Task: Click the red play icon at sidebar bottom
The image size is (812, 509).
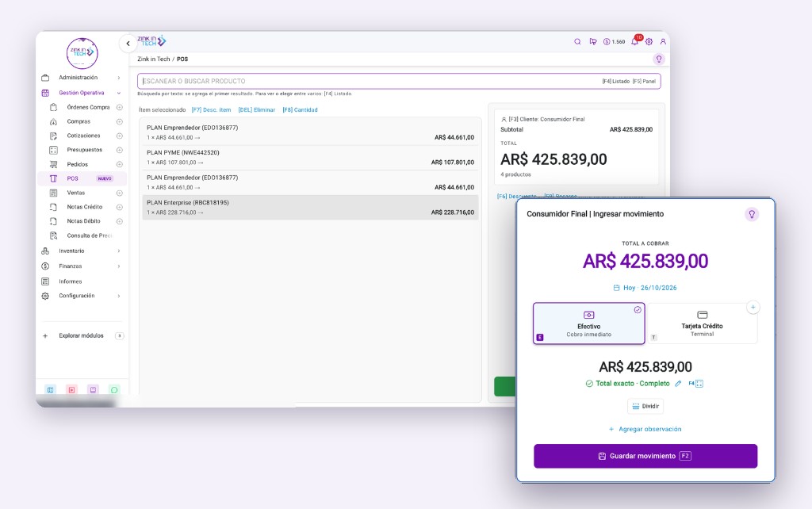Action: coord(71,390)
